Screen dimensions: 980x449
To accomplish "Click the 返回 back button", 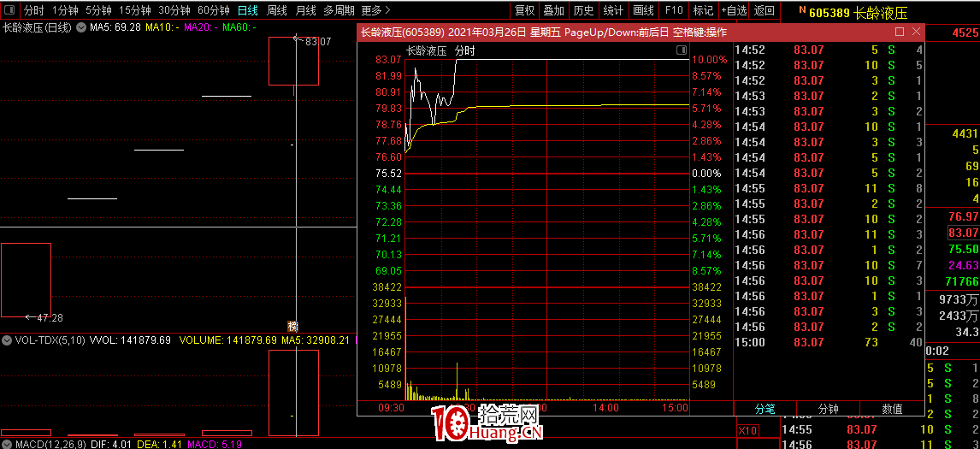I will (764, 10).
